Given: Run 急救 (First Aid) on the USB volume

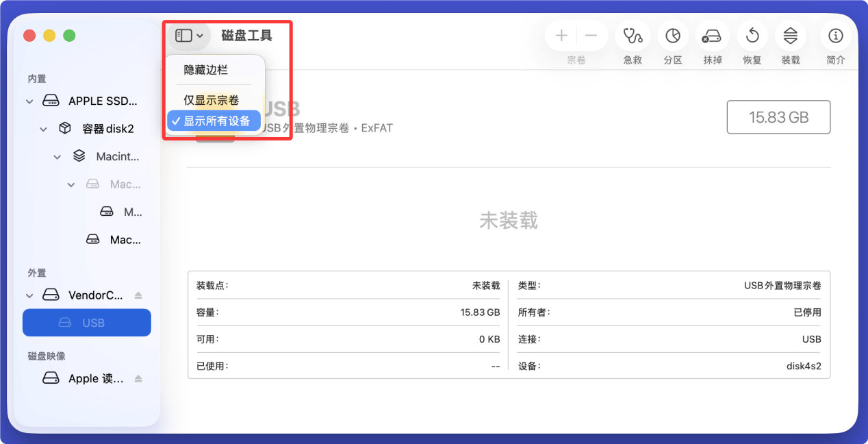Looking at the screenshot, I should (x=632, y=36).
